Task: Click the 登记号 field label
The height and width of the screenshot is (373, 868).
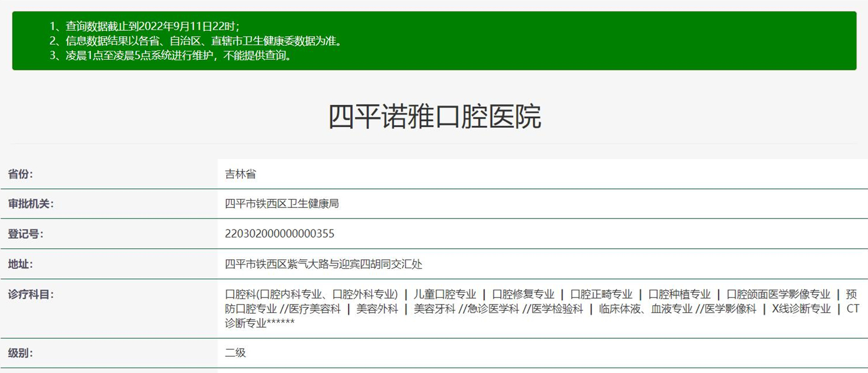Action: [x=24, y=234]
